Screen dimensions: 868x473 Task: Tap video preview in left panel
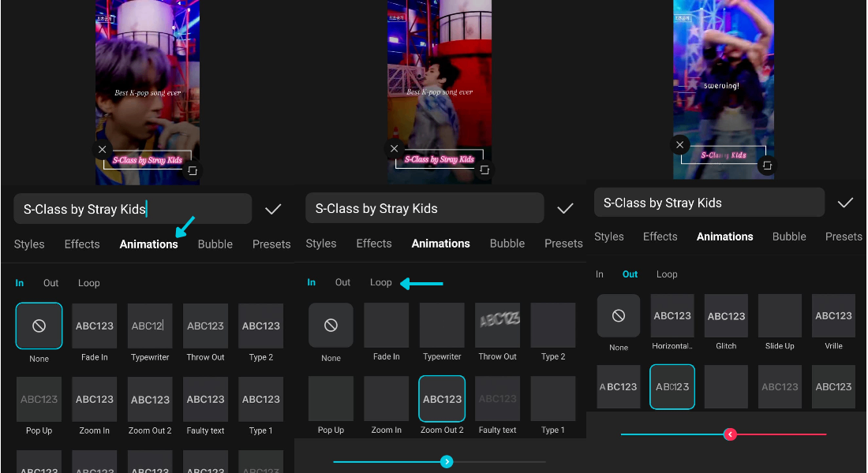148,92
